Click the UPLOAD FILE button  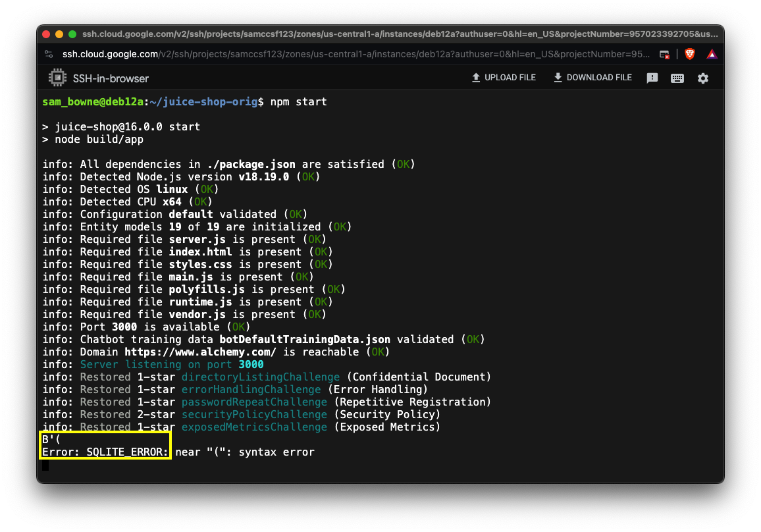tap(504, 78)
